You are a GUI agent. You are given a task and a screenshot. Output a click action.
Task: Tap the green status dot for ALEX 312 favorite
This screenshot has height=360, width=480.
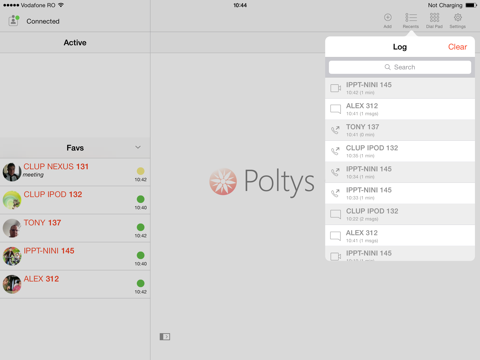pos(141,283)
